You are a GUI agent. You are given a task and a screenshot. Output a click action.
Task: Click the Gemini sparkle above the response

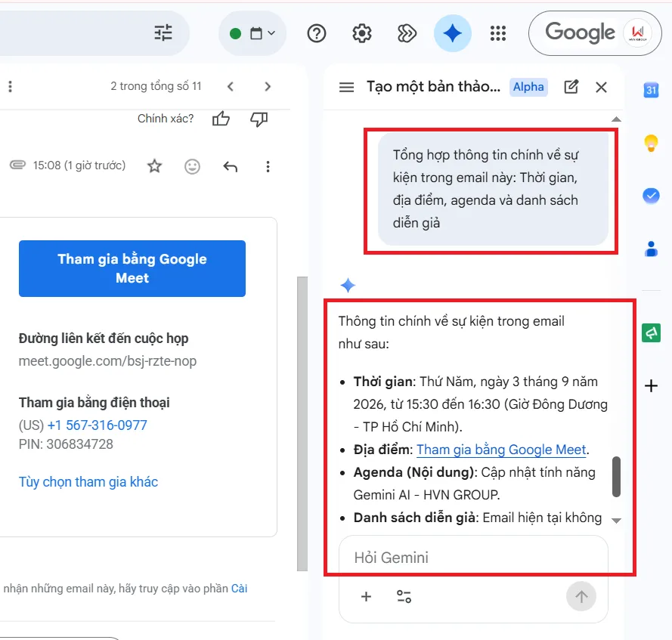(x=348, y=286)
